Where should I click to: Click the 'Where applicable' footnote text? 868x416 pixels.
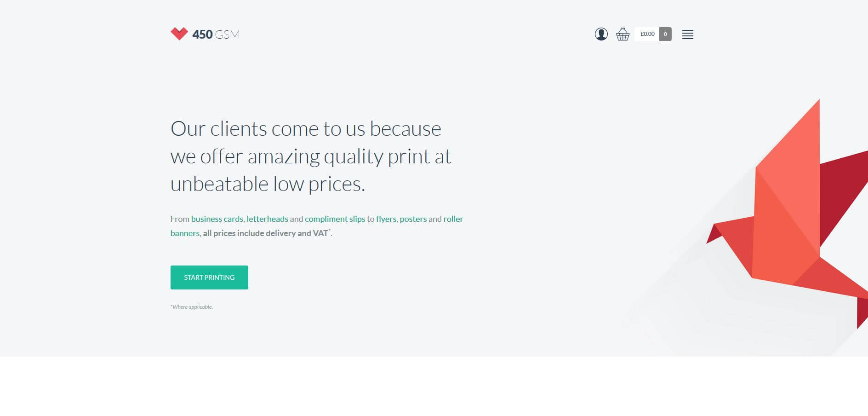click(192, 307)
